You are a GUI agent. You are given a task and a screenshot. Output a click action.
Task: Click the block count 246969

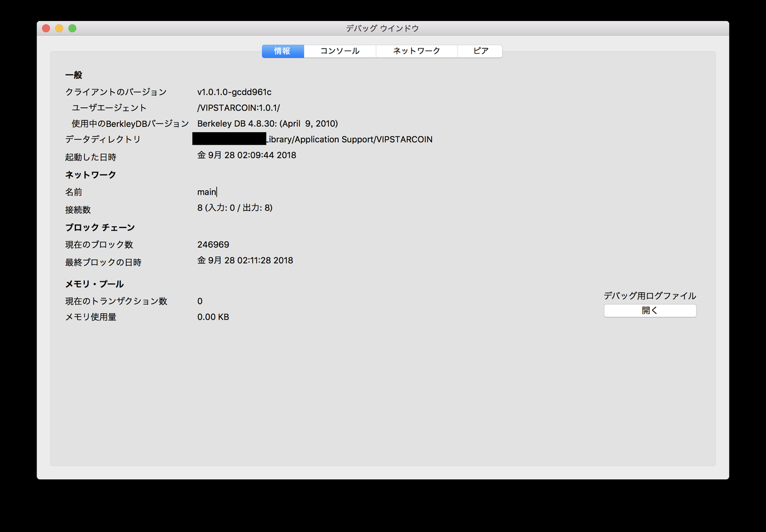click(x=213, y=245)
